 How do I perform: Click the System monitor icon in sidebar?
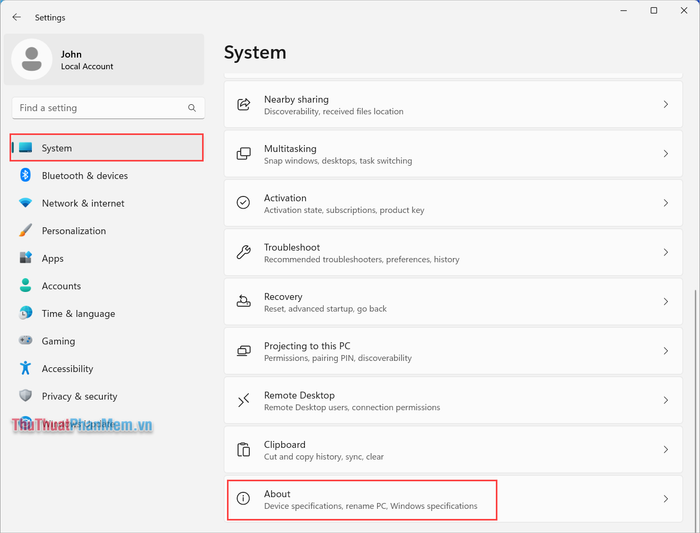(x=25, y=147)
